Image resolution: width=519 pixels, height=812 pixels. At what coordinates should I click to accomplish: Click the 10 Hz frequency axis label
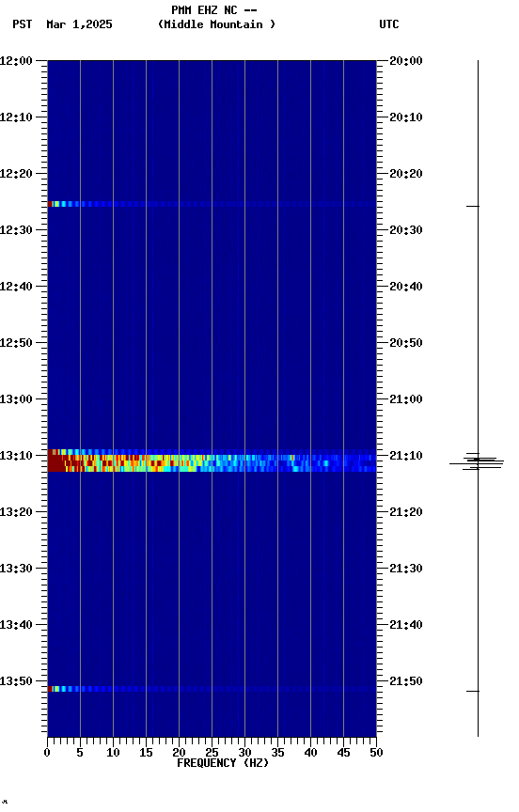[x=113, y=753]
